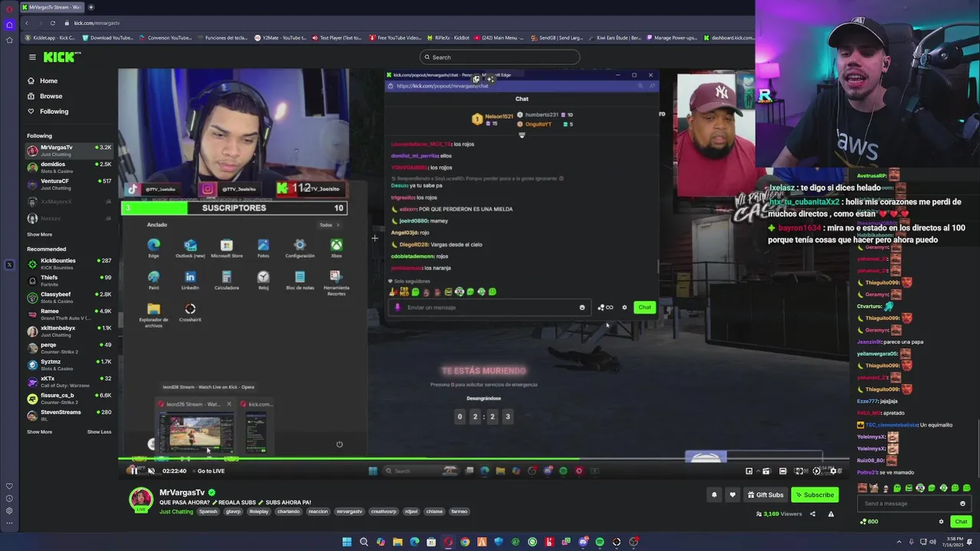The image size is (980, 551).
Task: Collapse Recommended list with Show Less
Action: tap(99, 432)
